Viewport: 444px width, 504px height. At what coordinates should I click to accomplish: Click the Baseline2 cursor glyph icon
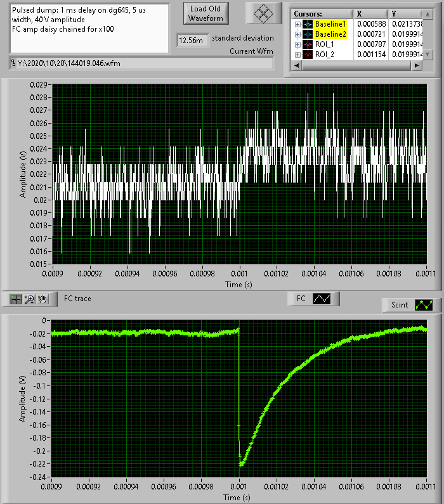pyautogui.click(x=307, y=34)
